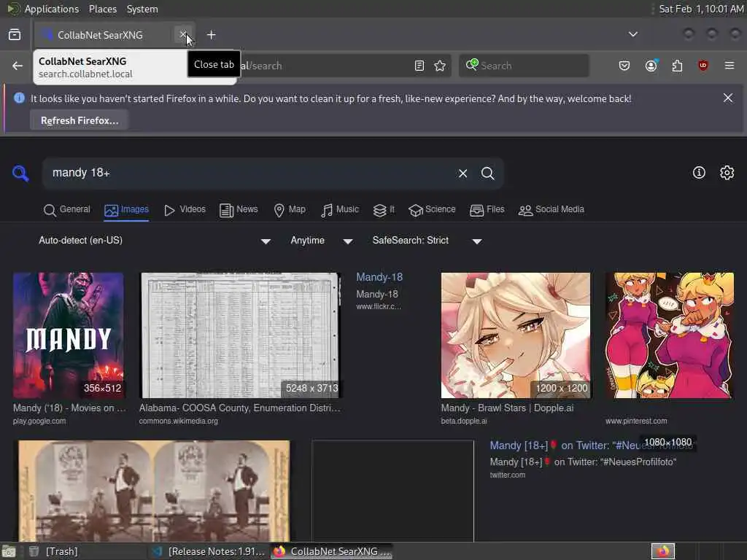Image resolution: width=747 pixels, height=560 pixels.
Task: Open the Anytime time range dropdown
Action: (x=322, y=241)
